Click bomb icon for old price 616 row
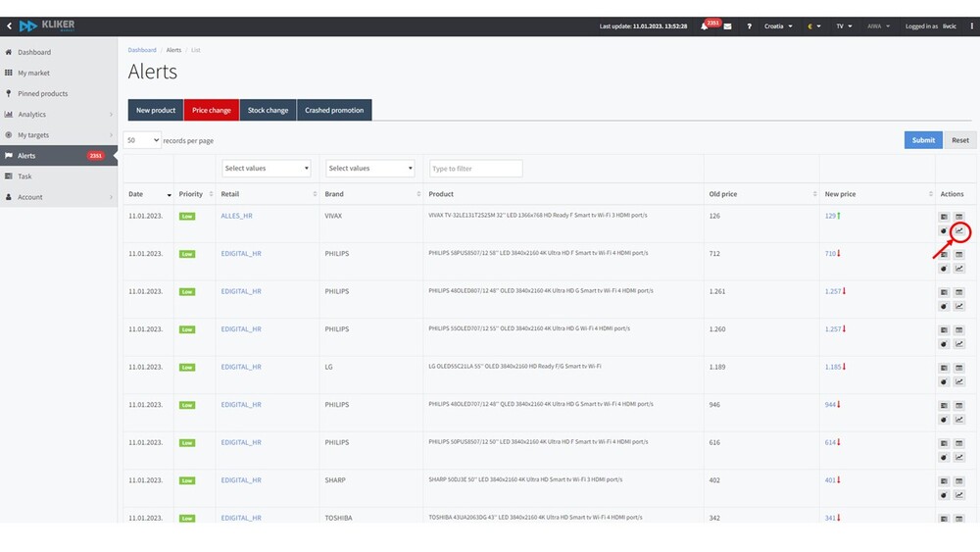This screenshot has height=552, width=980. [x=944, y=458]
